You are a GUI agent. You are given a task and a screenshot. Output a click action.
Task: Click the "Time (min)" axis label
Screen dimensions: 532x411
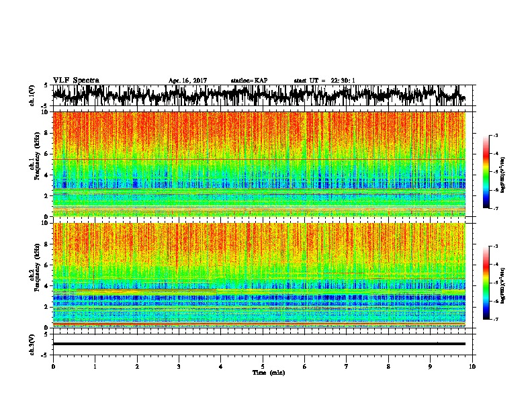click(x=269, y=373)
